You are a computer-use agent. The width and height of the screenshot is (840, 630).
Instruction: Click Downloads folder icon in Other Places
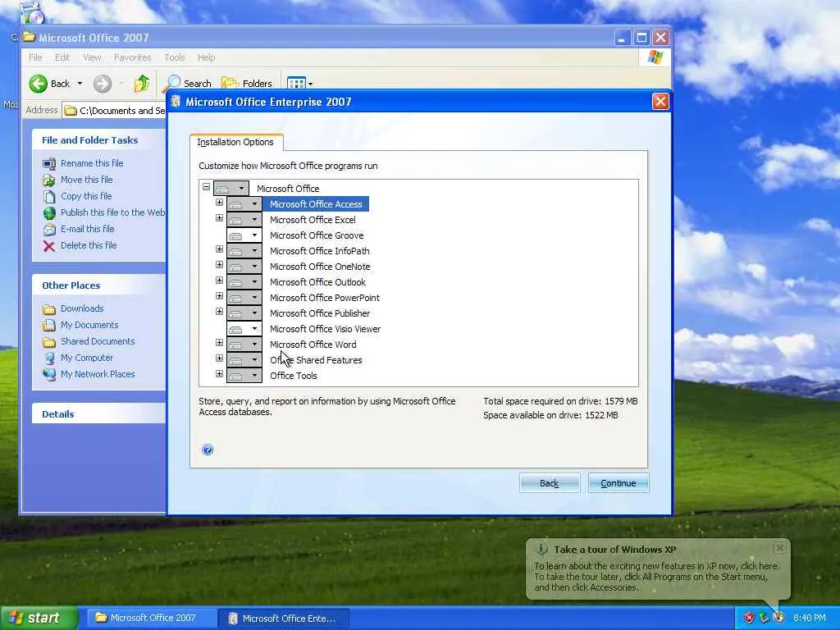pyautogui.click(x=49, y=309)
